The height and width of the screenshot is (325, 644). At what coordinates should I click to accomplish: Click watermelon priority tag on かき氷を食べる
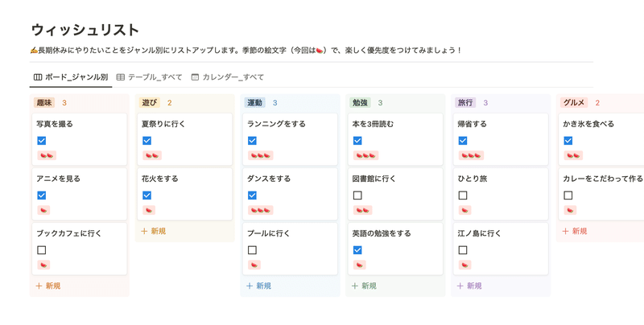573,155
